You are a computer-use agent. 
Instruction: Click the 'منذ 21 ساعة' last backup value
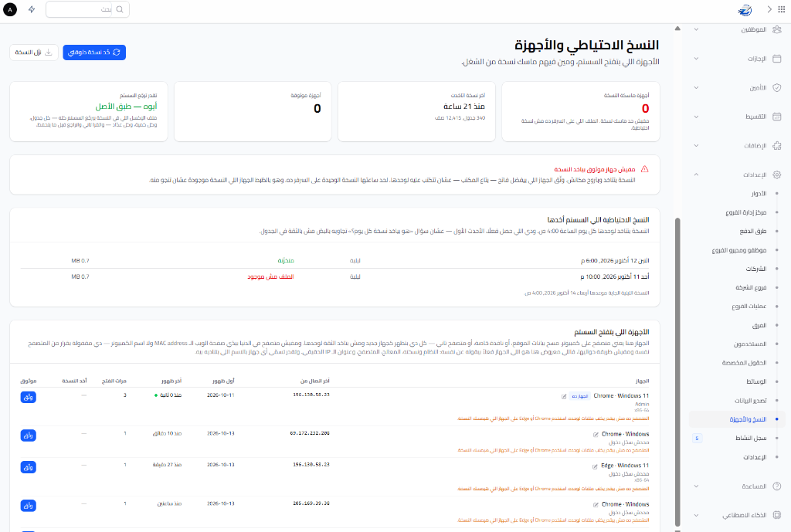pyautogui.click(x=464, y=107)
